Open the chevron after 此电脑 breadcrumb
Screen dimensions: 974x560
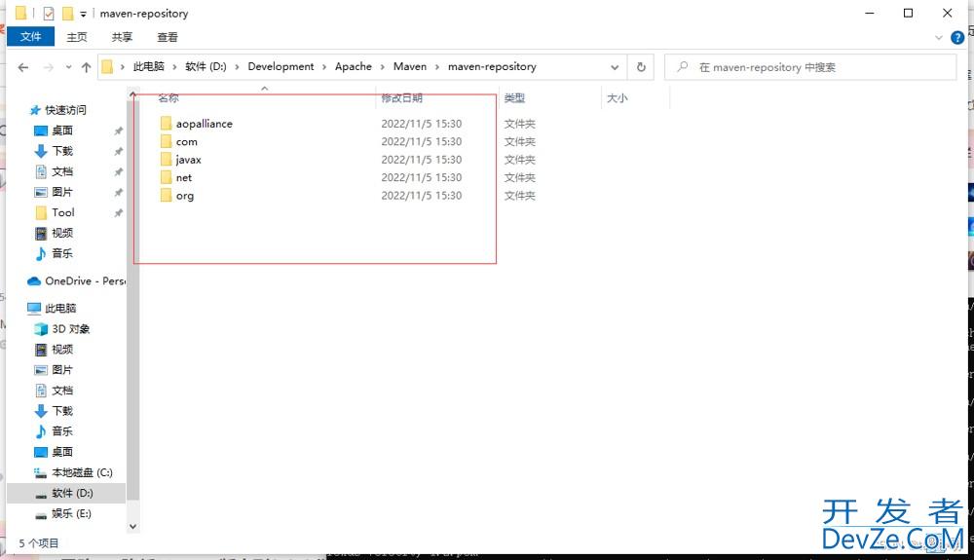pos(174,67)
